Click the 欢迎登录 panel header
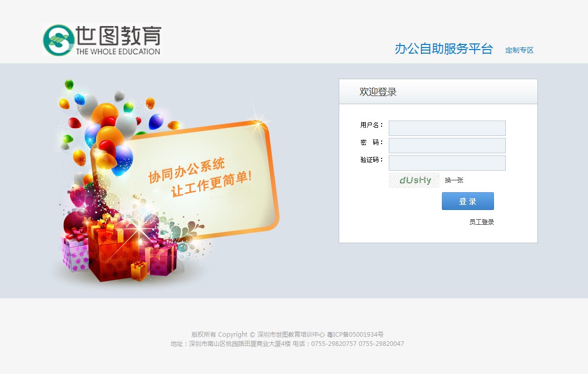The height and width of the screenshot is (374, 588). [x=438, y=91]
